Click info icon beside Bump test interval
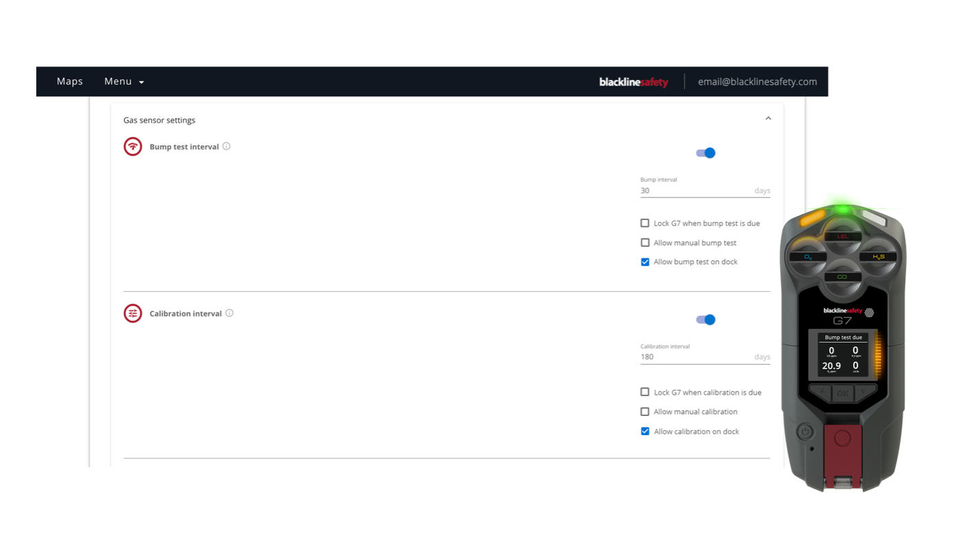The width and height of the screenshot is (980, 540). (226, 146)
